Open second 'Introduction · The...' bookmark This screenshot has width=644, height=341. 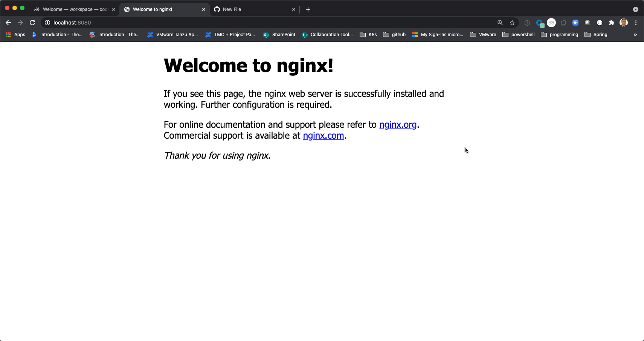point(114,35)
